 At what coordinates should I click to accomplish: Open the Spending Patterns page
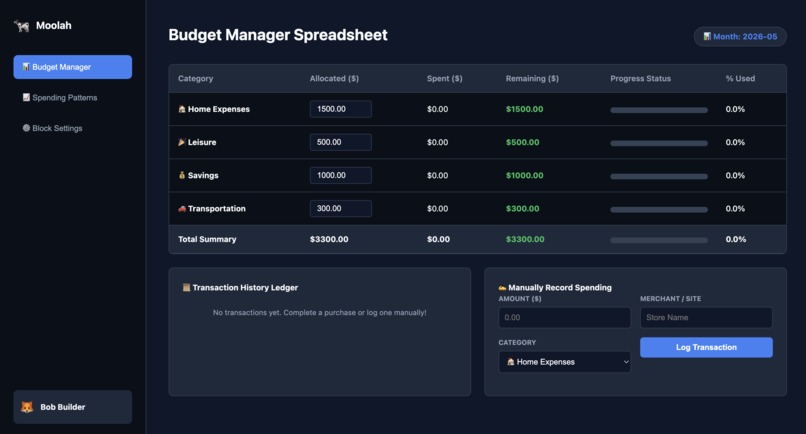pos(72,98)
